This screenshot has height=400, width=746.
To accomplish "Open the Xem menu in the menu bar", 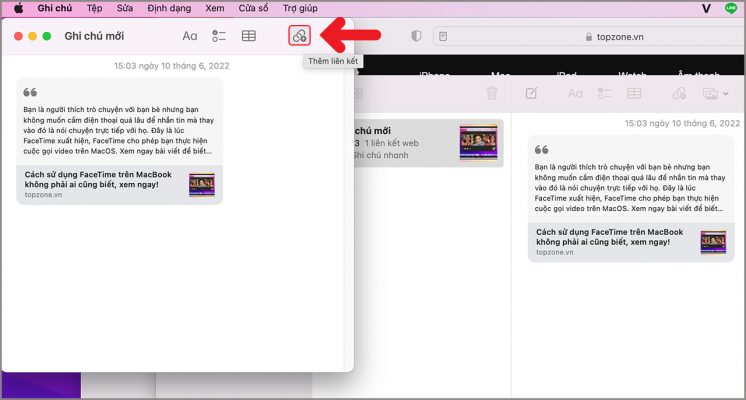I will pos(214,8).
